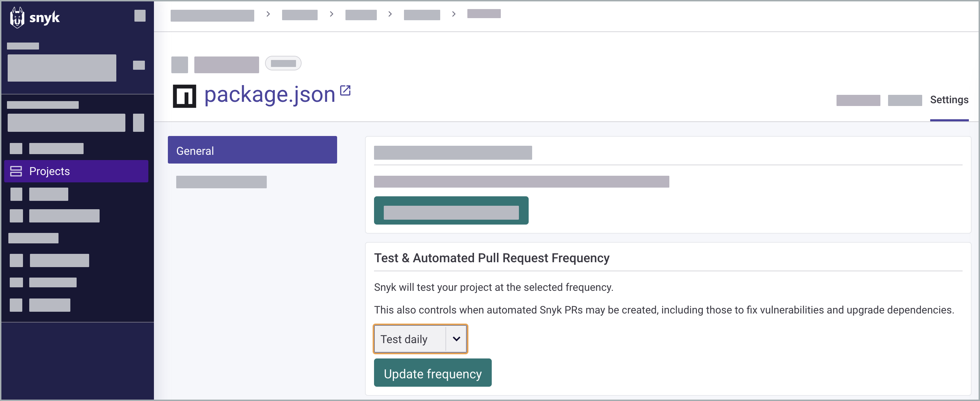980x401 pixels.
Task: Click the first navigation icon below Projects
Action: [x=16, y=194]
